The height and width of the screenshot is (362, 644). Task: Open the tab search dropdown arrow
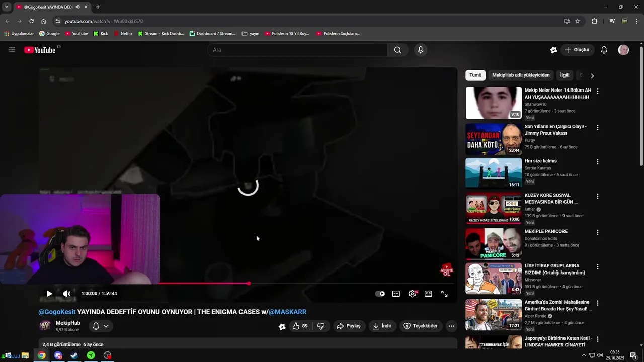click(7, 7)
